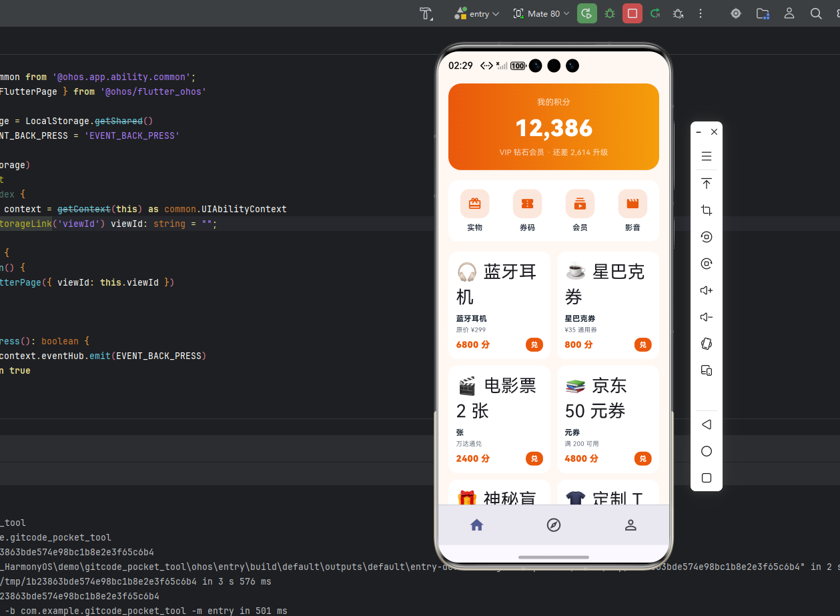Viewport: 840px width, 616px height.
Task: Tap the Home tab in app bottom bar
Action: click(x=476, y=525)
